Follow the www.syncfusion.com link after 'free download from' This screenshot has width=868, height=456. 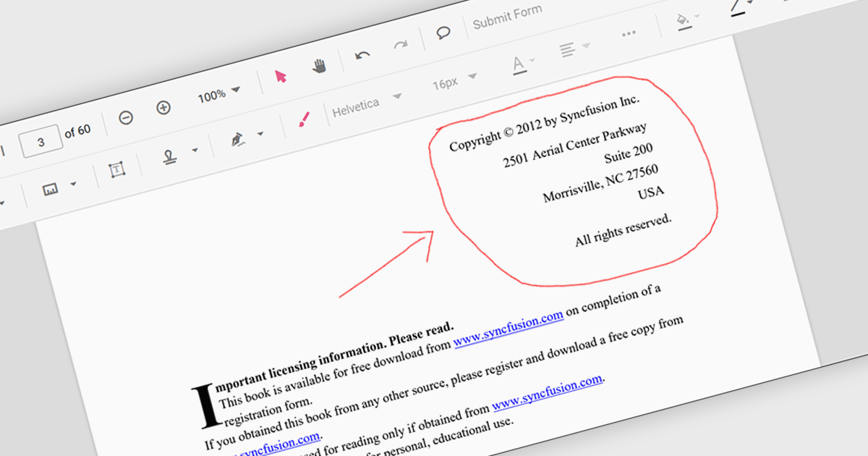tap(509, 330)
